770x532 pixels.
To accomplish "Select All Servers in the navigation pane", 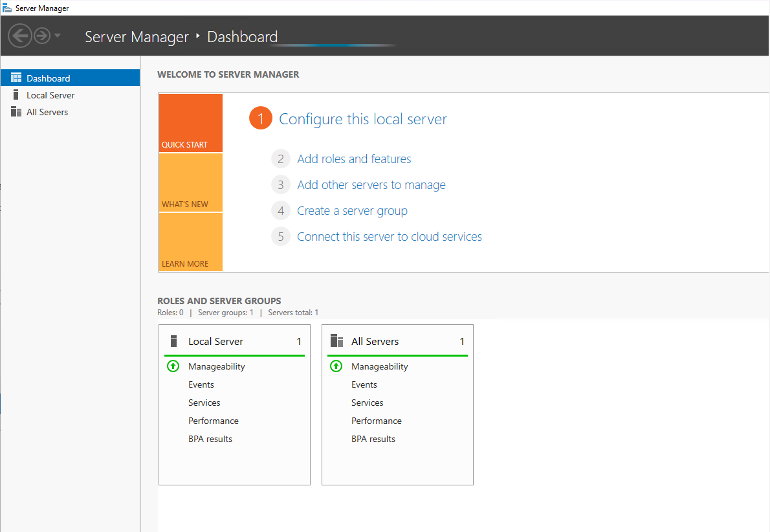I will coord(71,112).
